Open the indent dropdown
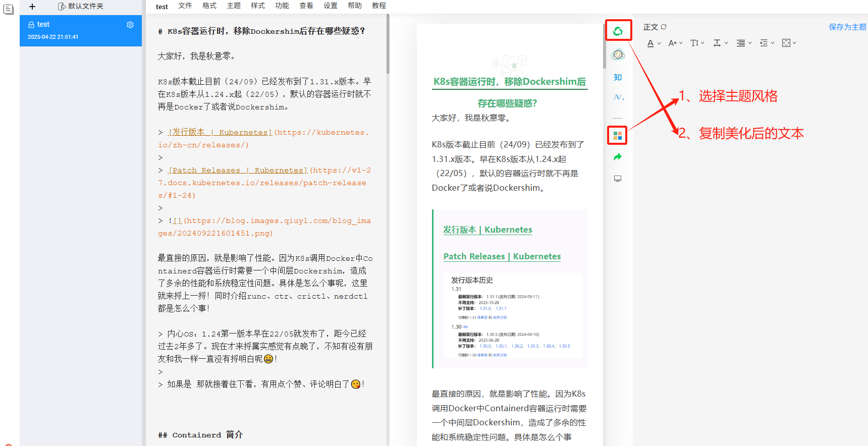 [x=767, y=43]
